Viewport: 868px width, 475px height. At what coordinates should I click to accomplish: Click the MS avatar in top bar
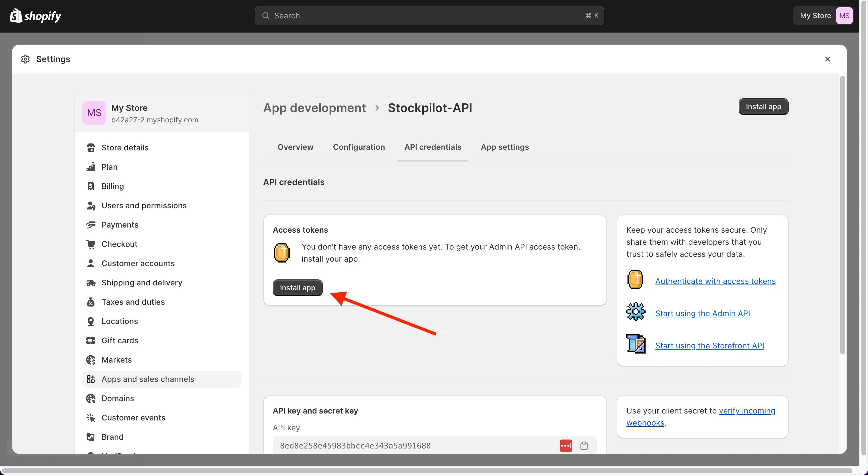coord(844,16)
